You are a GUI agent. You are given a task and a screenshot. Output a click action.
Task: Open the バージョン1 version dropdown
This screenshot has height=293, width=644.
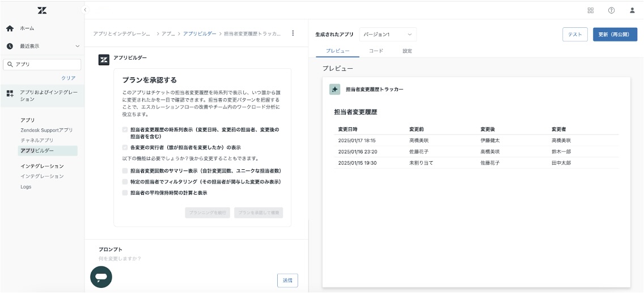pos(388,35)
